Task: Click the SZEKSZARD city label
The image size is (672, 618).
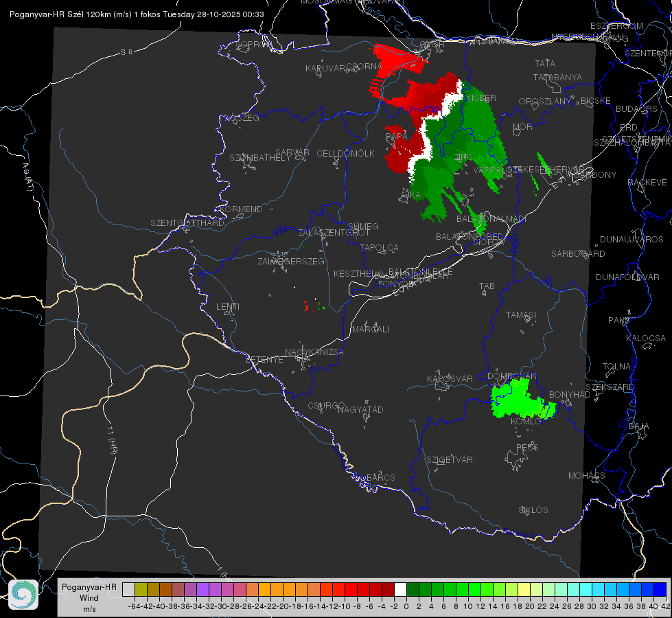Action: coord(610,387)
